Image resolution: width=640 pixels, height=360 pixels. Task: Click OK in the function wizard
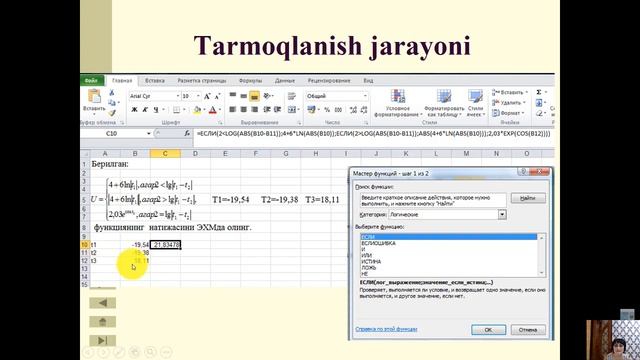pyautogui.click(x=489, y=330)
